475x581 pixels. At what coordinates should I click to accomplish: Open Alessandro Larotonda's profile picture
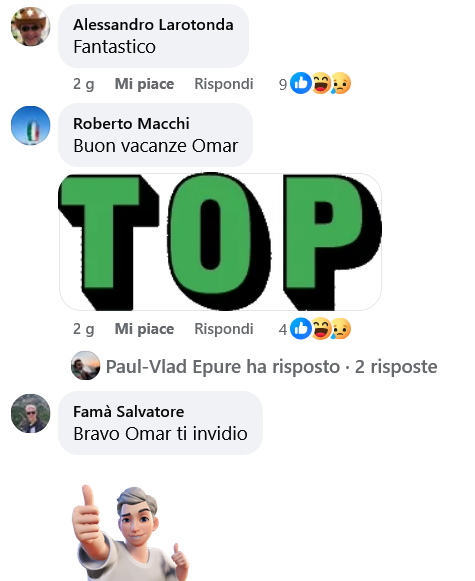(30, 26)
